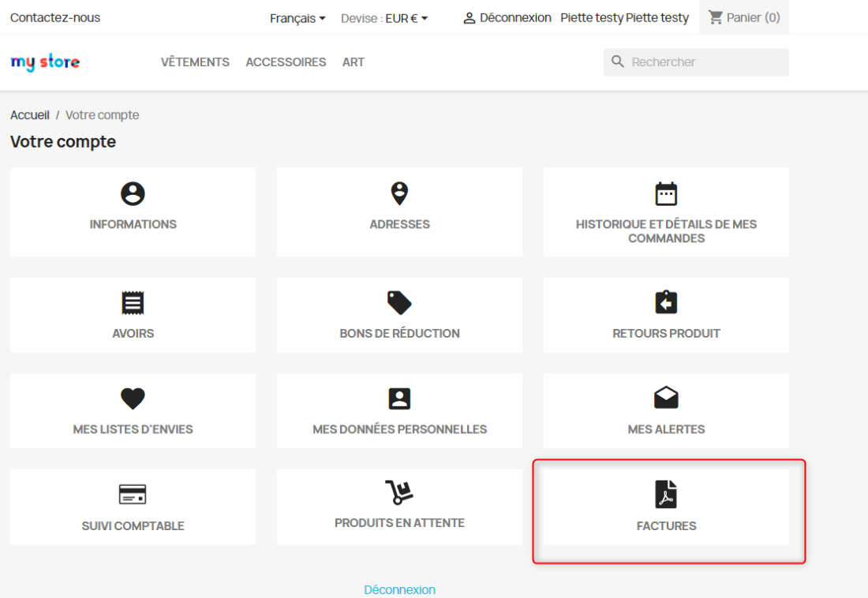Click the Contactez-nous link
This screenshot has width=868, height=598.
[55, 17]
